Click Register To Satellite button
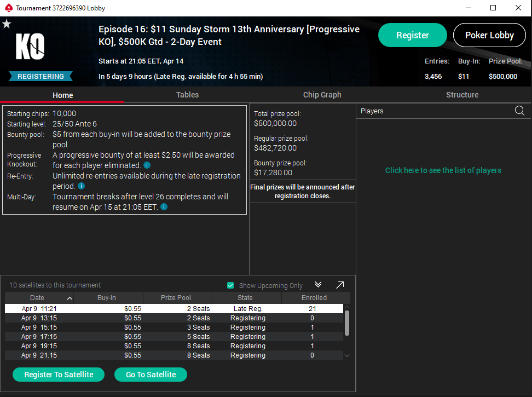 click(x=59, y=374)
